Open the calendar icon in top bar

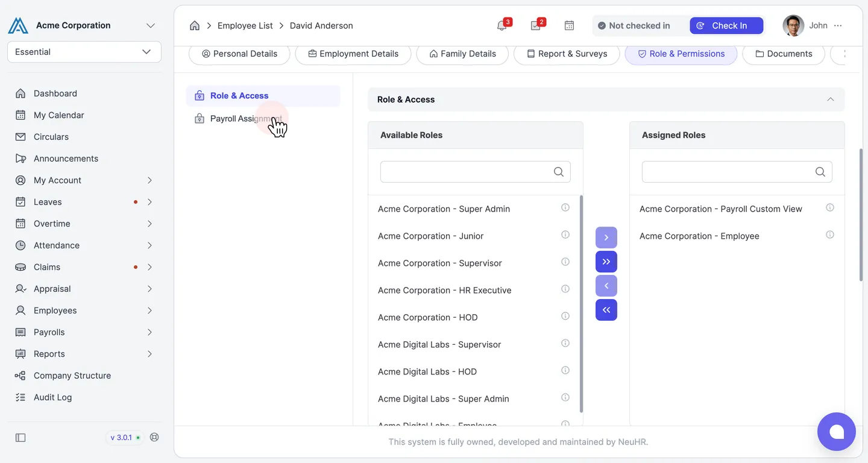click(x=569, y=25)
